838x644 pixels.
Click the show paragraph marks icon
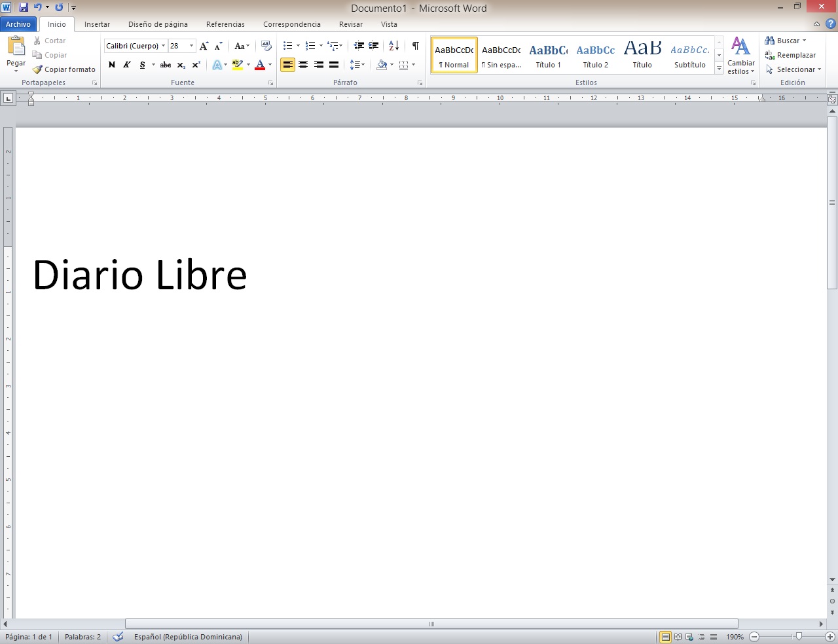[415, 46]
